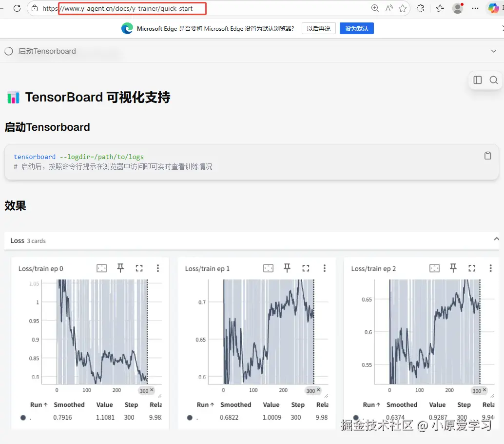The image size is (504, 444).
Task: Expand the 启动Tensorboard section chevron
Action: click(x=494, y=51)
